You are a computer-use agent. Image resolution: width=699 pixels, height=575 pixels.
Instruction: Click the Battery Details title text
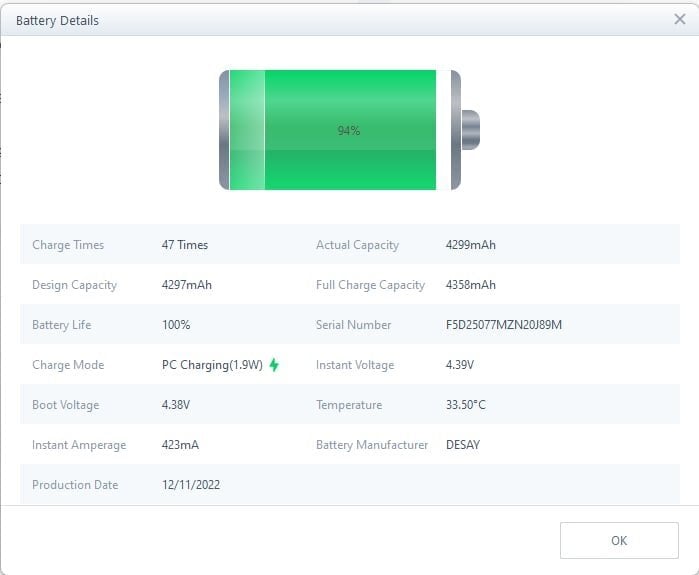57,20
